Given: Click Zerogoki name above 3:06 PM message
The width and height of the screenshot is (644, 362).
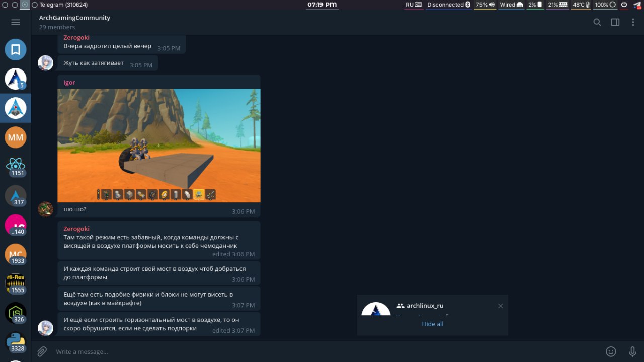Looking at the screenshot, I should [76, 229].
